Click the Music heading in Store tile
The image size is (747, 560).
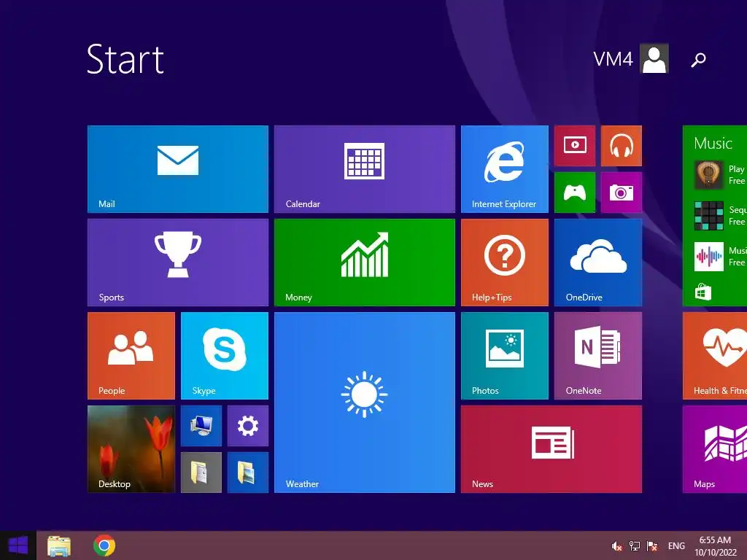pyautogui.click(x=713, y=143)
